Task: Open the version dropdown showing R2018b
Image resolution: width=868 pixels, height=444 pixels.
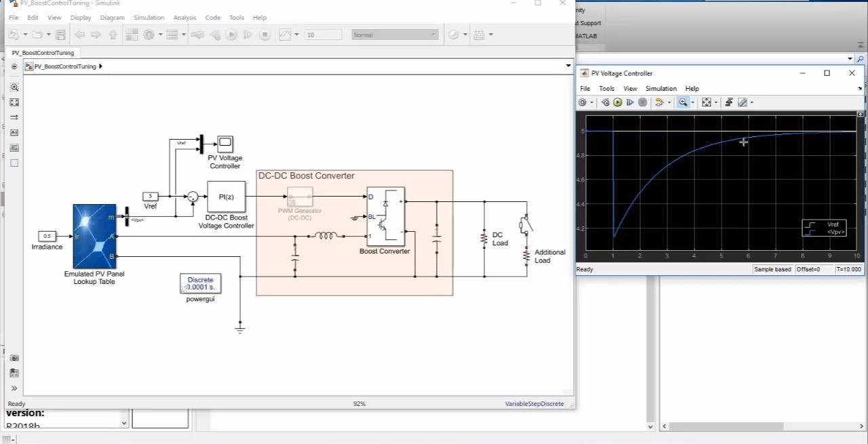Action: coord(123,423)
